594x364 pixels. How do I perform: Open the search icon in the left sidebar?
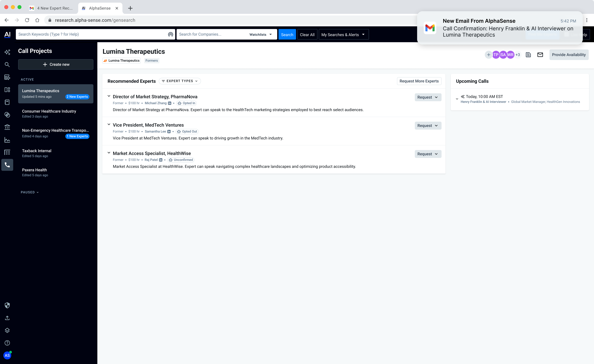pos(7,65)
